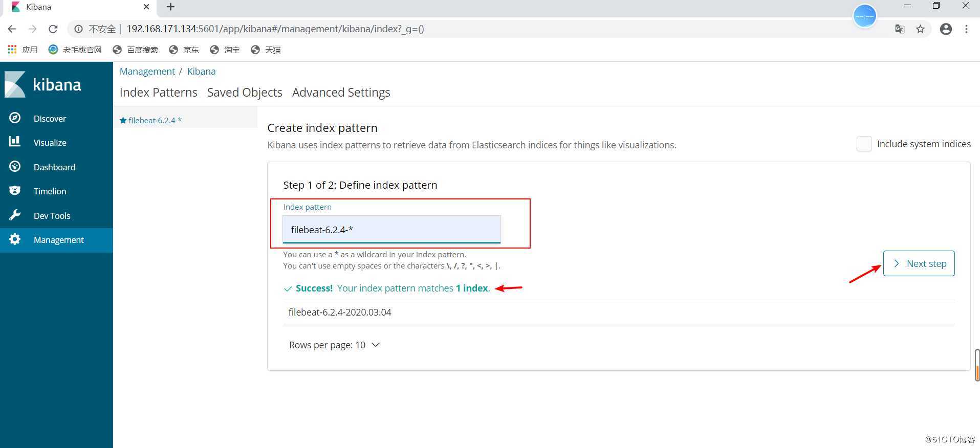Open the Chrome profile avatar
Viewport: 980px width, 448px height.
[946, 29]
